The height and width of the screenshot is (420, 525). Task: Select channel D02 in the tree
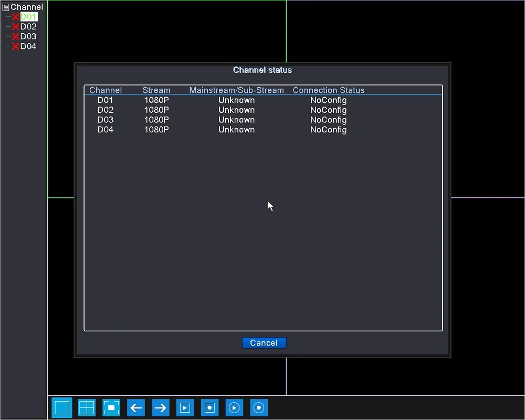coord(28,26)
